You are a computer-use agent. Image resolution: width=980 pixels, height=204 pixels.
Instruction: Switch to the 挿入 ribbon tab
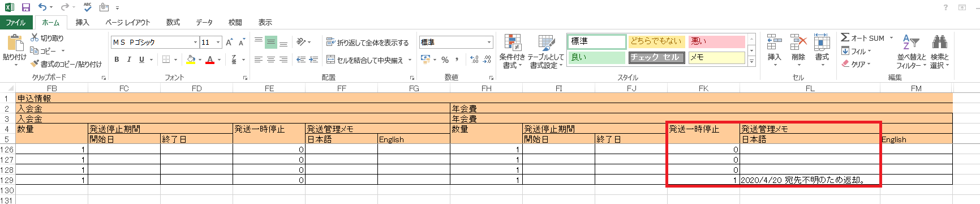pos(83,23)
